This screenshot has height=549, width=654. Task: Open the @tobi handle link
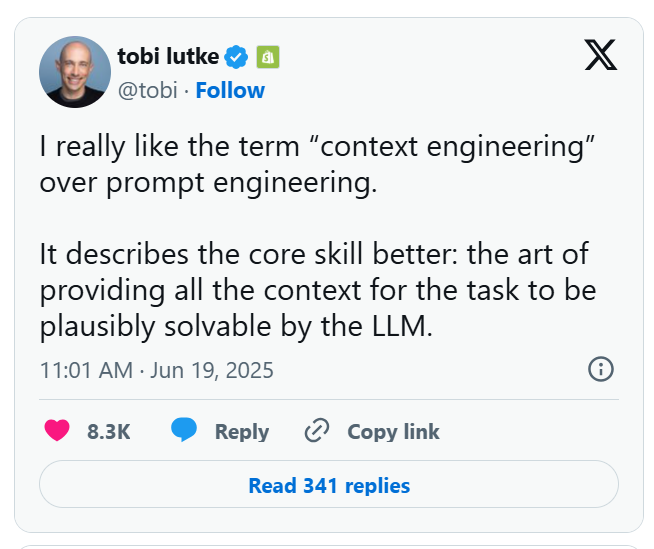point(147,90)
